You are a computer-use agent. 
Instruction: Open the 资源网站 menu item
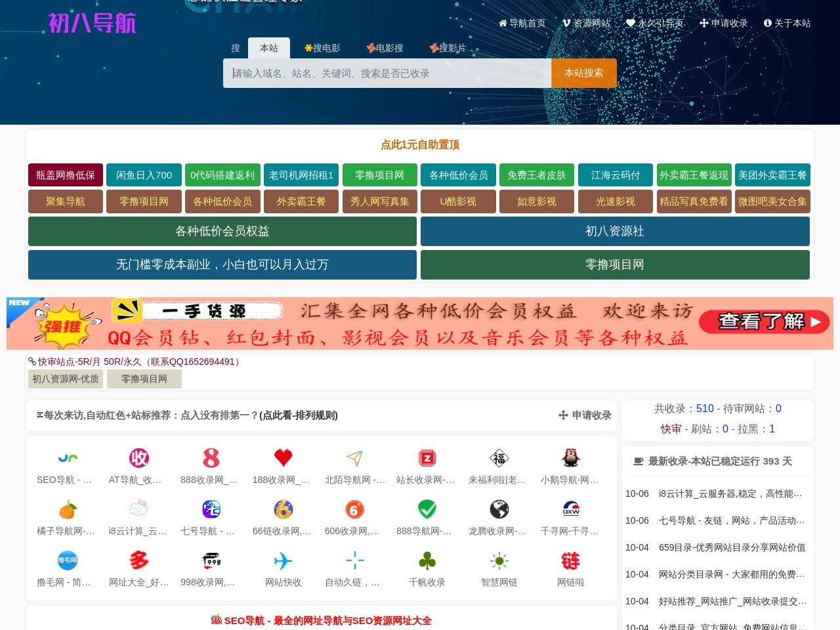[587, 23]
